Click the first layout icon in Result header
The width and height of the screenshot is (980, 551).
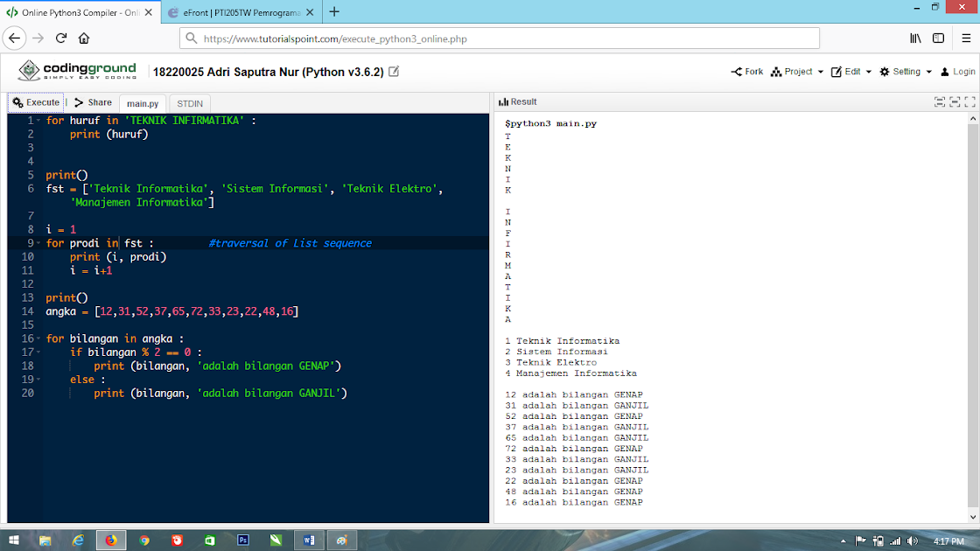pyautogui.click(x=940, y=102)
